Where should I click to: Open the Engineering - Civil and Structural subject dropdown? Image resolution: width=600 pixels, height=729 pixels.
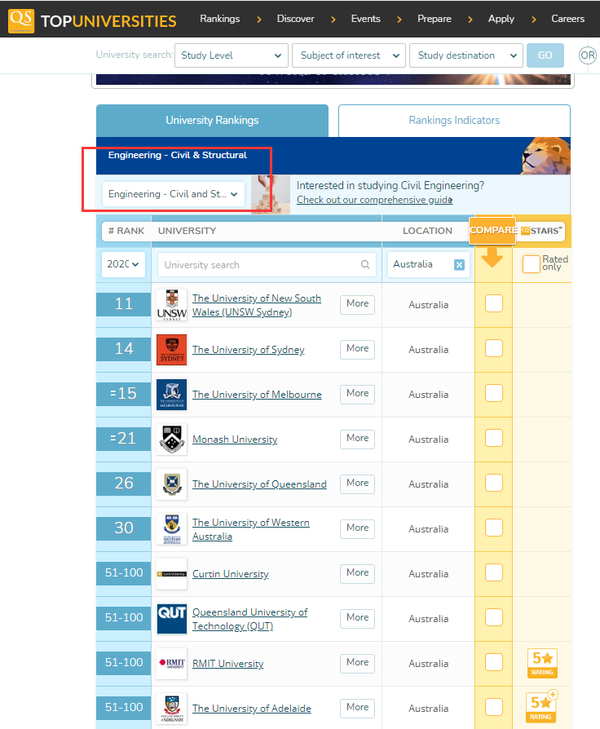(x=173, y=194)
